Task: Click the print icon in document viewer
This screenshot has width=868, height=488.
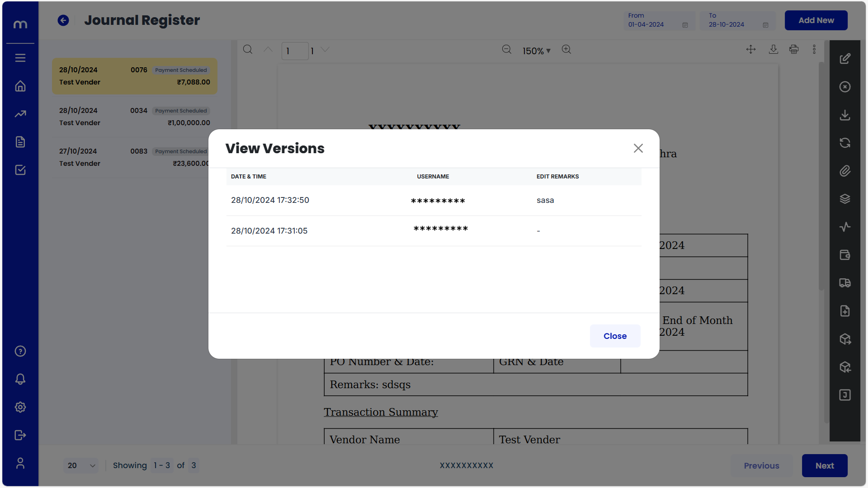Action: click(794, 50)
